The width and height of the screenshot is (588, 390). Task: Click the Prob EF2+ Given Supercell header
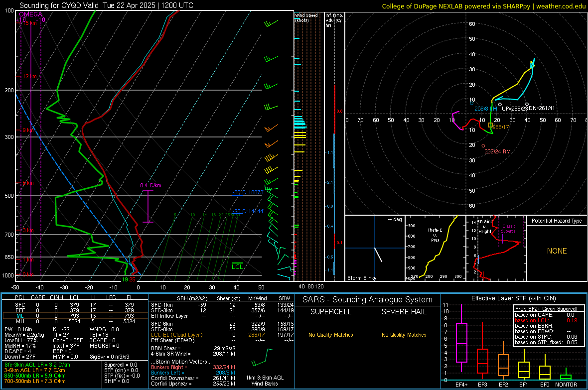click(x=546, y=309)
